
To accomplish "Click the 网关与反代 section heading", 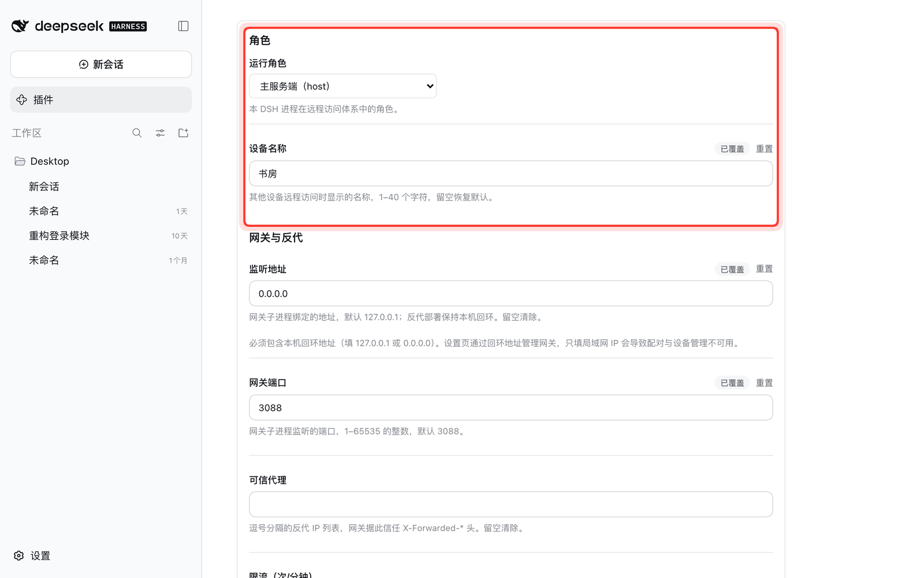I will coord(276,238).
